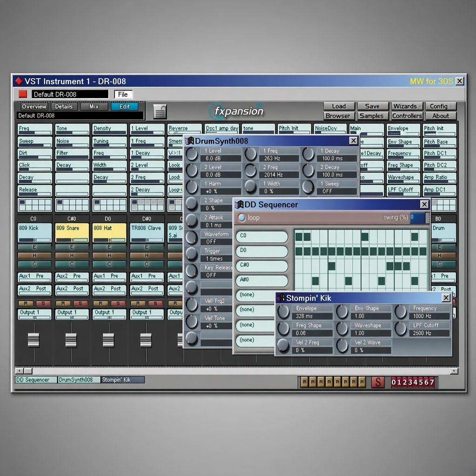Click the Vel 2 Freq knob in Stompin' Kik
This screenshot has width=476, height=476.
click(x=283, y=346)
